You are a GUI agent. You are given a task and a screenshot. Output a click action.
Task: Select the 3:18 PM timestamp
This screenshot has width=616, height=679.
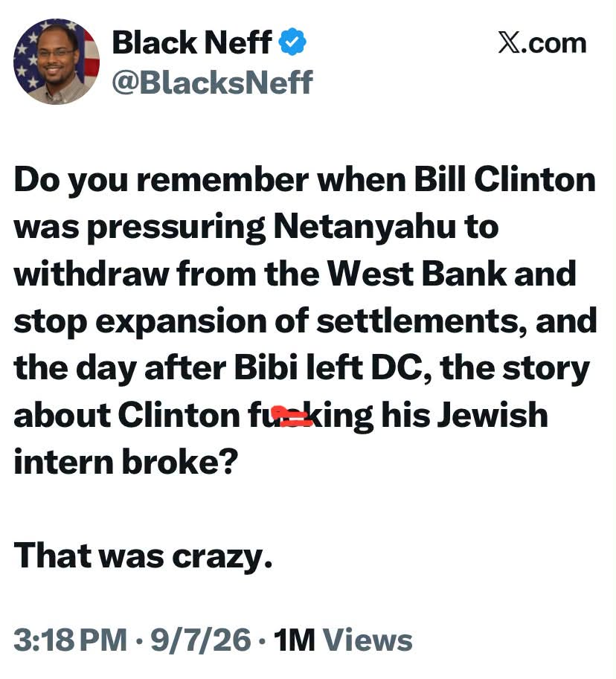[x=71, y=640]
